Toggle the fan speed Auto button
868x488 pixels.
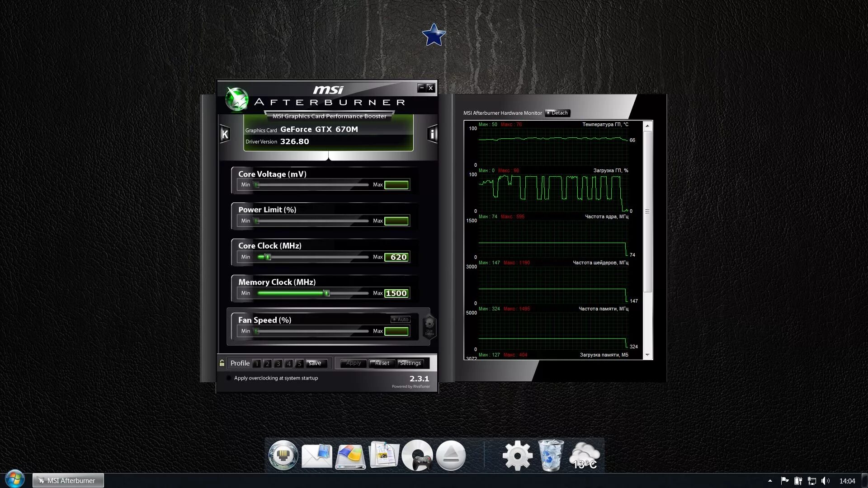[401, 319]
